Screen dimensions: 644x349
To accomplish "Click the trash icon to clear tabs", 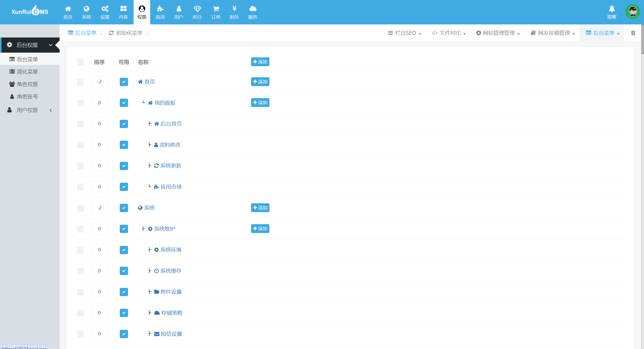I will click(x=633, y=33).
